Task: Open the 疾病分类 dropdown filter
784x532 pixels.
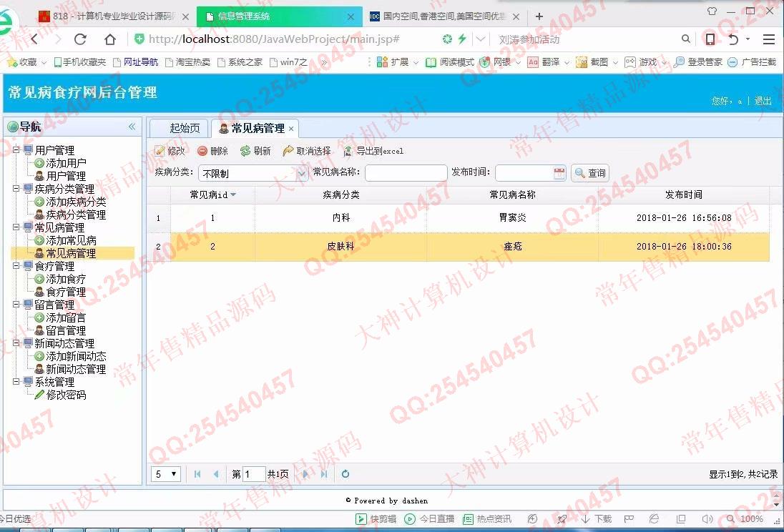Action: 253,174
